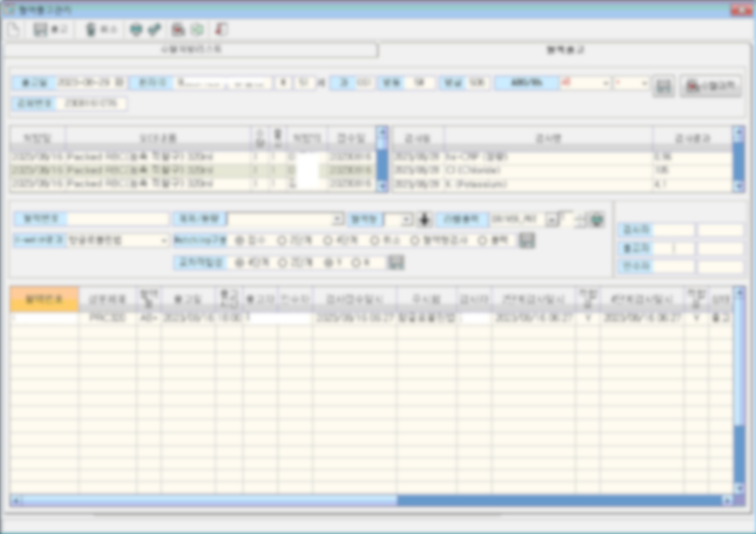Click the red exit door toolbar icon
The image size is (756, 534).
(221, 30)
